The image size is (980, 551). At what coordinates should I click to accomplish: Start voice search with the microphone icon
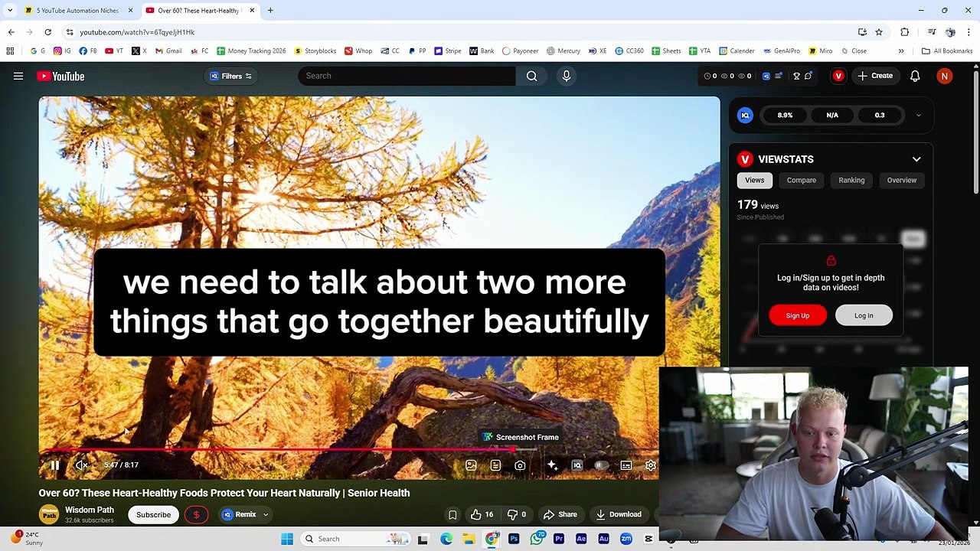pyautogui.click(x=567, y=76)
